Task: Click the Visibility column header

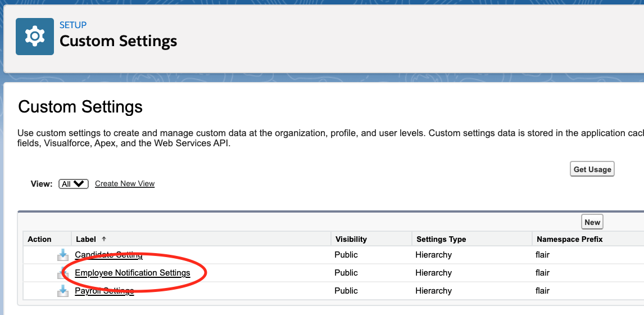Action: (351, 239)
